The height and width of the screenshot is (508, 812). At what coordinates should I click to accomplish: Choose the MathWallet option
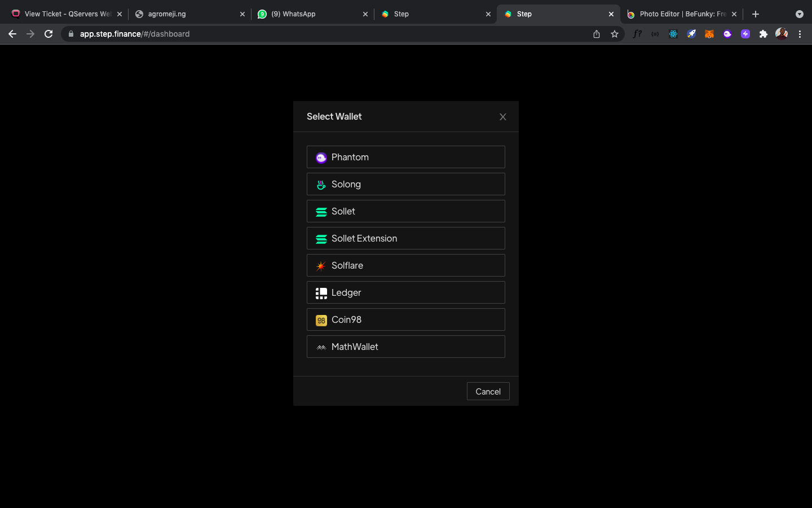(x=406, y=347)
